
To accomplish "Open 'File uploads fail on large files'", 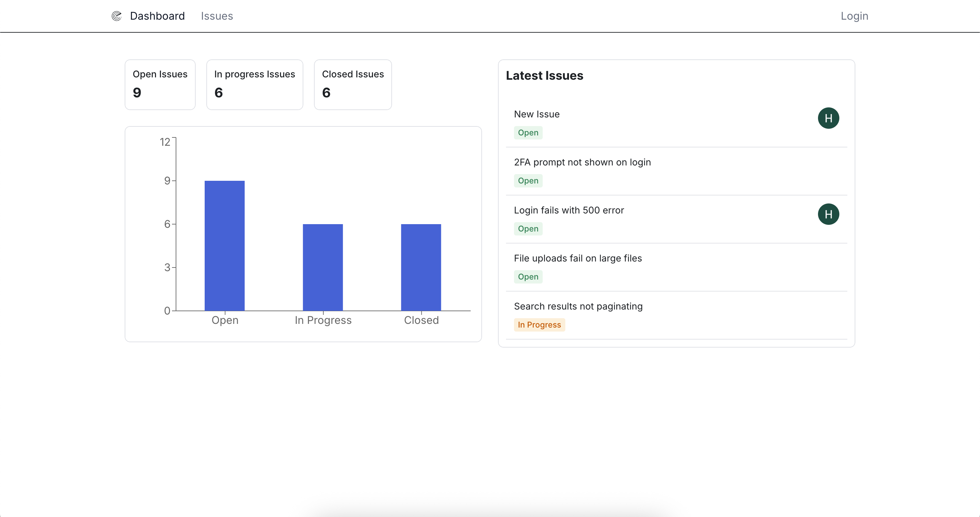I will point(577,258).
